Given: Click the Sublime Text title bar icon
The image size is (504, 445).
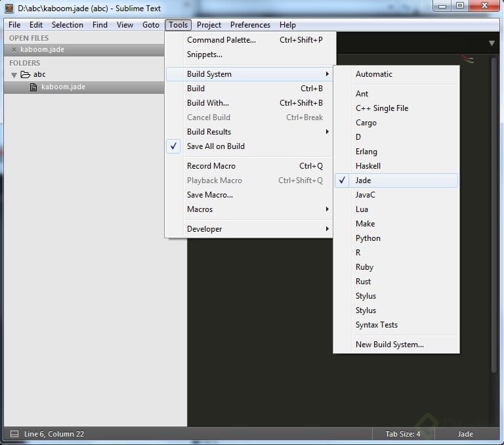Looking at the screenshot, I should coord(9,8).
